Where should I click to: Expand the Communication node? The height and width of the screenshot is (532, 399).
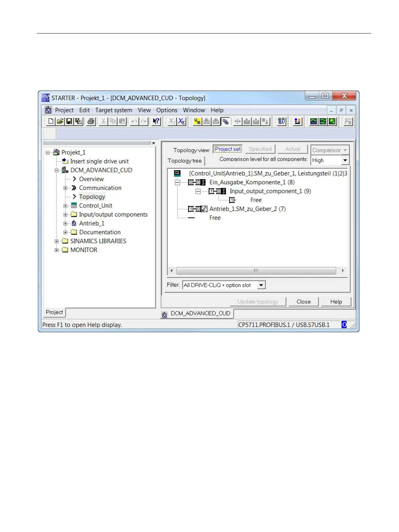(x=65, y=188)
